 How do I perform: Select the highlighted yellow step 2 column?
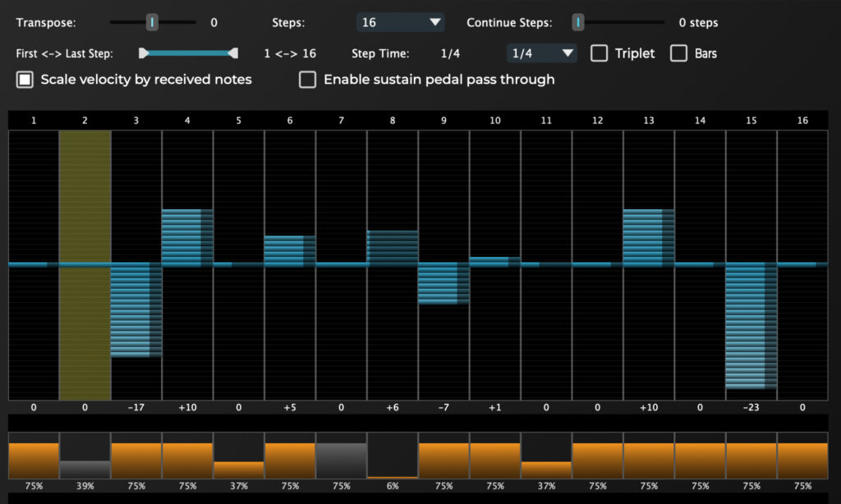pos(85,264)
